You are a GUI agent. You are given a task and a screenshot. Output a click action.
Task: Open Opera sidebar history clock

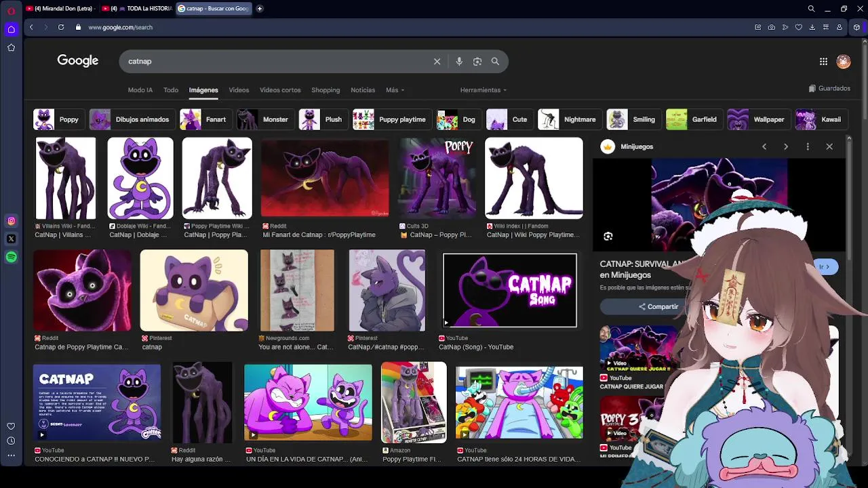coord(11,441)
